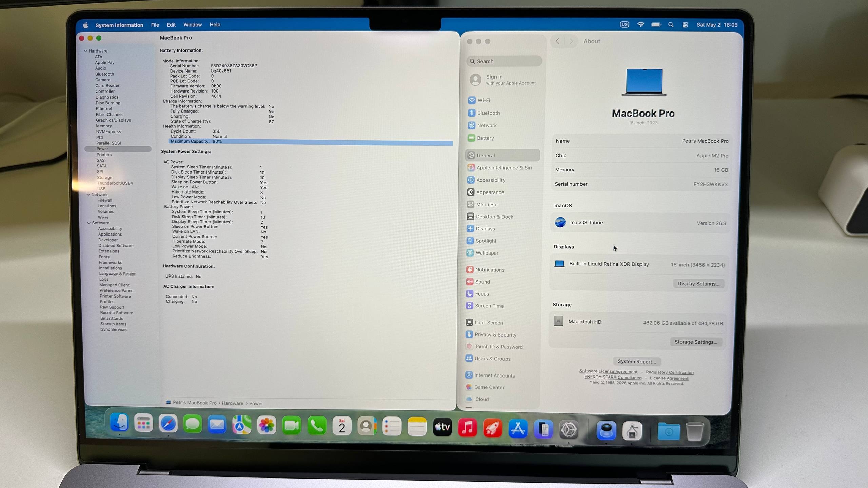The height and width of the screenshot is (488, 868).
Task: Collapse the Software tree section
Action: pos(89,223)
